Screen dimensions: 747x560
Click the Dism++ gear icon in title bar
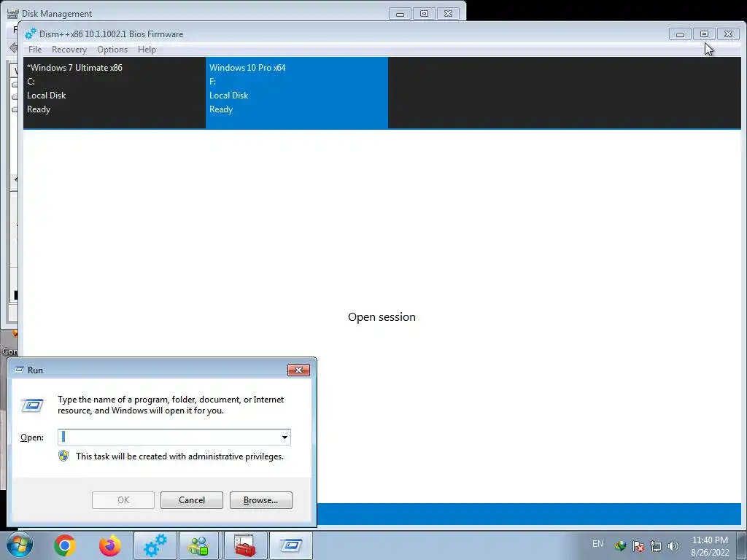31,34
